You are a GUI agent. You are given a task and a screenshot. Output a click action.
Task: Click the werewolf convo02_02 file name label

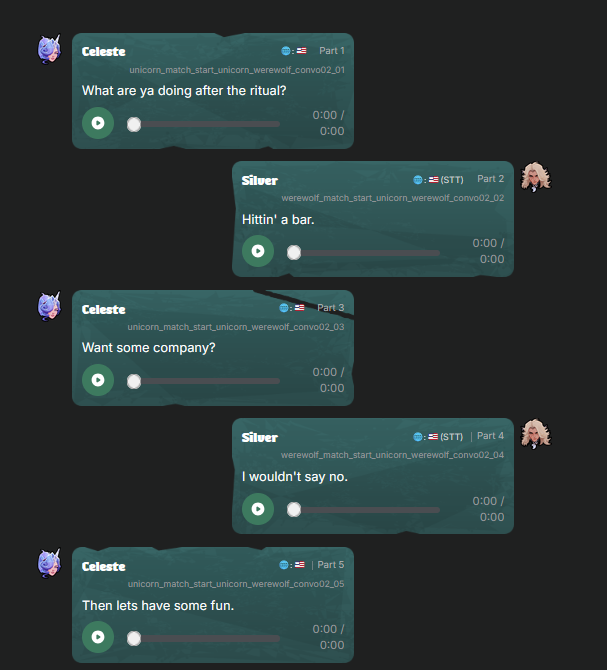[x=393, y=198]
